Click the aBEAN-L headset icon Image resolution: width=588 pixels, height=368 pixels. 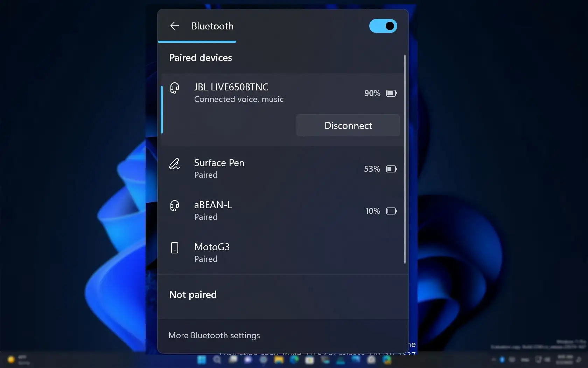[175, 206]
